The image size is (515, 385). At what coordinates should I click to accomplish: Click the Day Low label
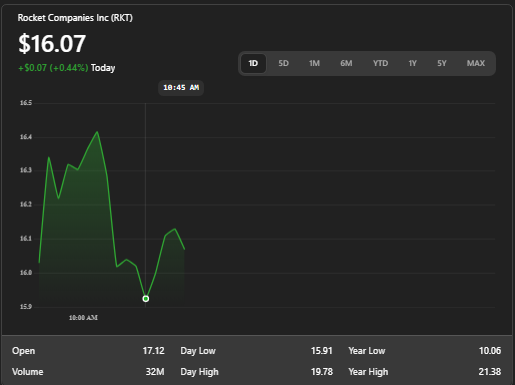pos(198,351)
